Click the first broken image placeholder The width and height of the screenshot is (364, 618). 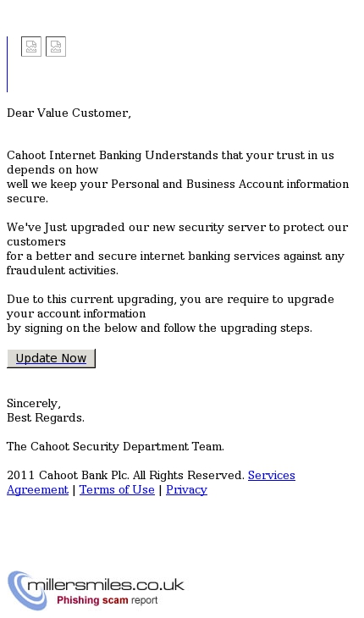31,47
